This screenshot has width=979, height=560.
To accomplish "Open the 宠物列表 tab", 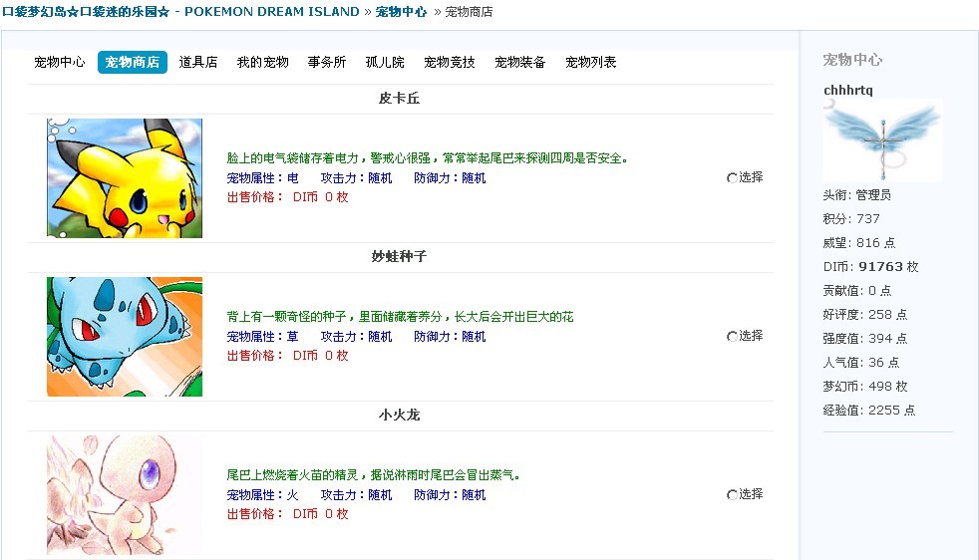I will [x=591, y=62].
